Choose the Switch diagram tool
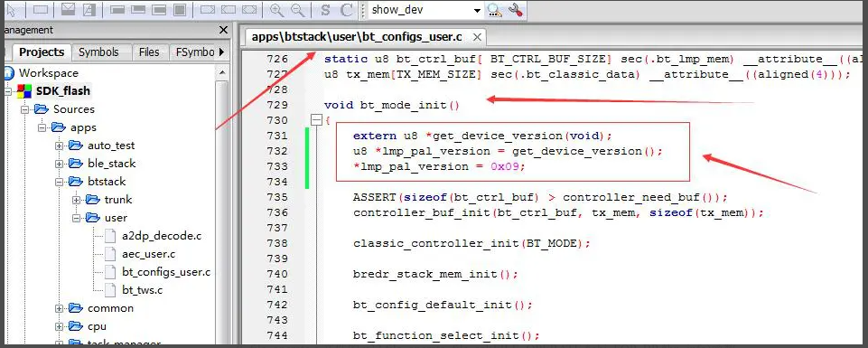The height and width of the screenshot is (348, 868). click(89, 9)
